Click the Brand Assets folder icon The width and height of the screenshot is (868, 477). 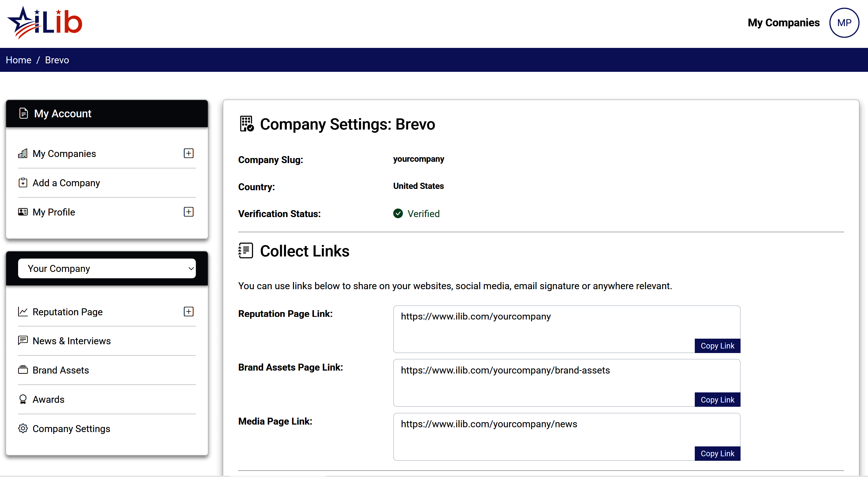23,370
